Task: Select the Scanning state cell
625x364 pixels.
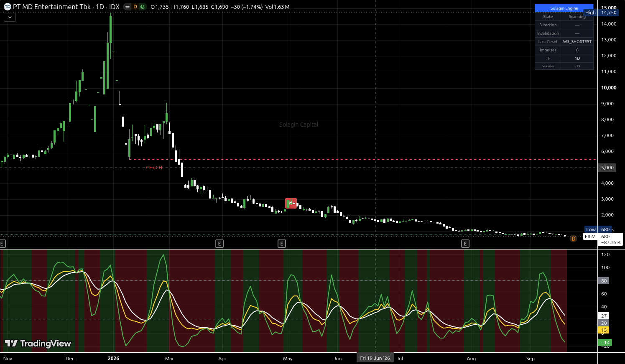Action: click(x=577, y=17)
